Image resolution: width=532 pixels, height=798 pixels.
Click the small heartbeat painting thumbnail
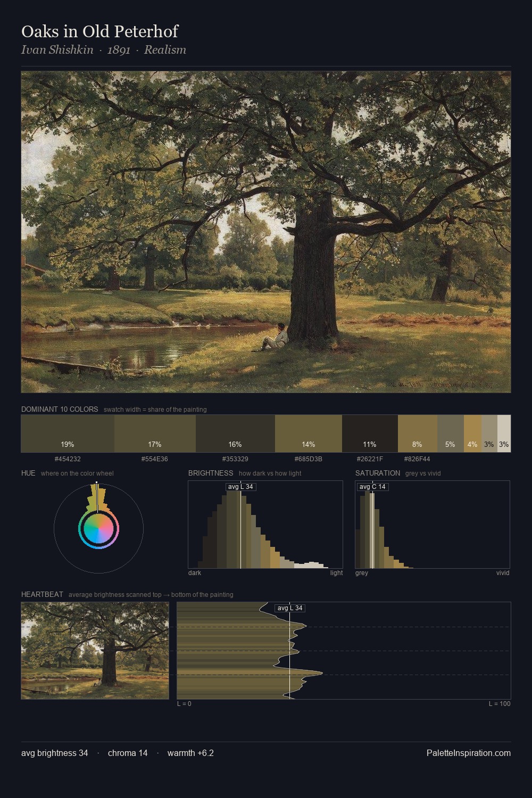pos(95,651)
